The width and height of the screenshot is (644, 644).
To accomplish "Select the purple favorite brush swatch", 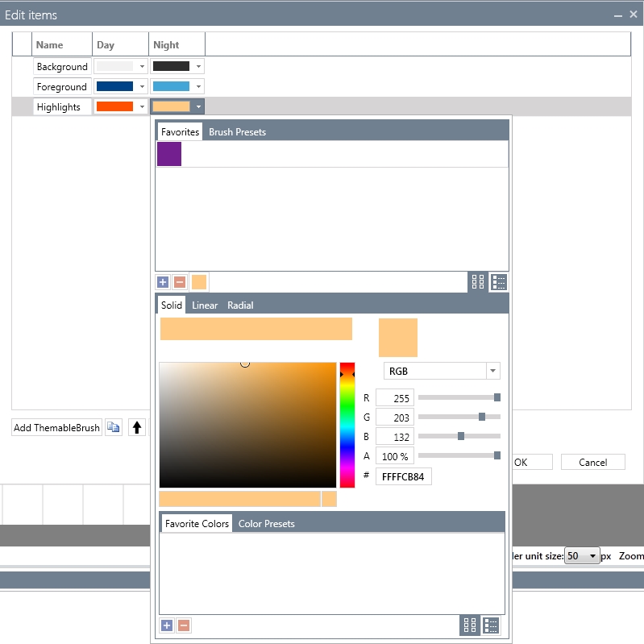I will click(169, 154).
